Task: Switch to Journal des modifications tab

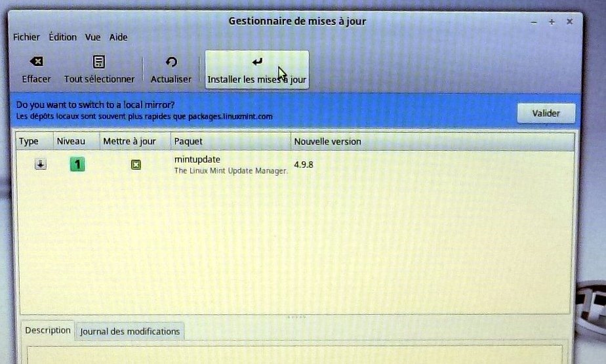Action: [130, 331]
